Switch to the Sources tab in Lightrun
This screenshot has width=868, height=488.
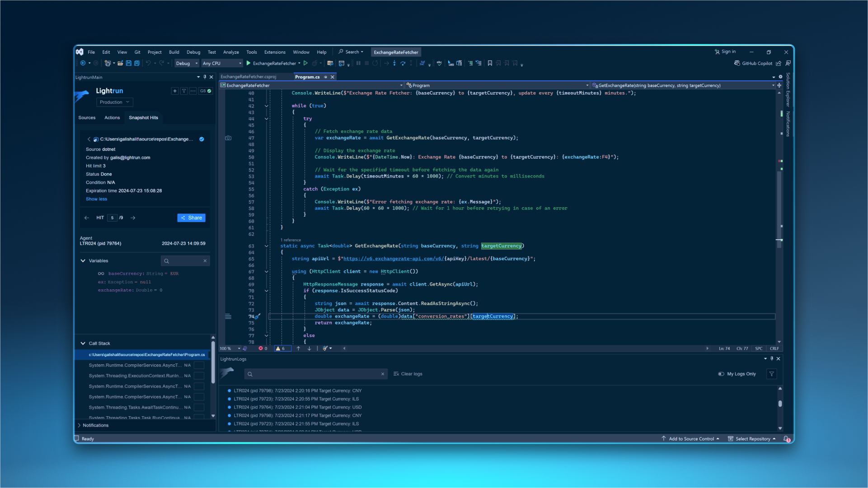click(x=87, y=118)
